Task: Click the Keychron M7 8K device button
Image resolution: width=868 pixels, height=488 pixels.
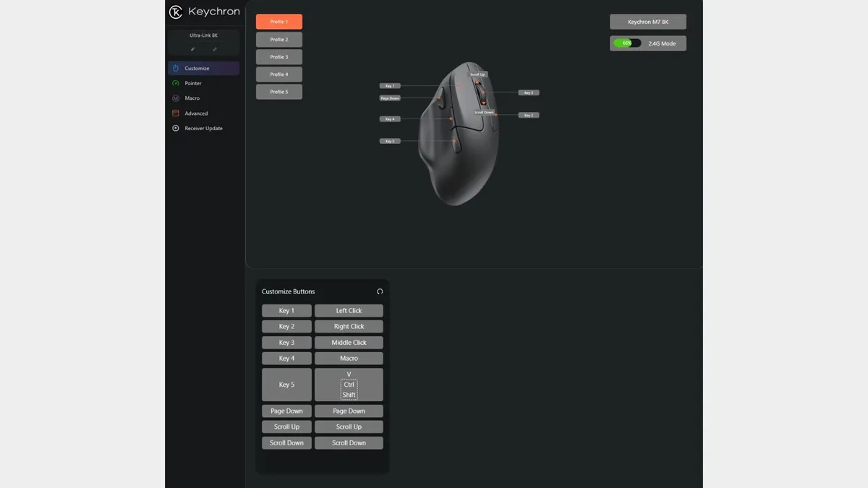Action: point(648,22)
